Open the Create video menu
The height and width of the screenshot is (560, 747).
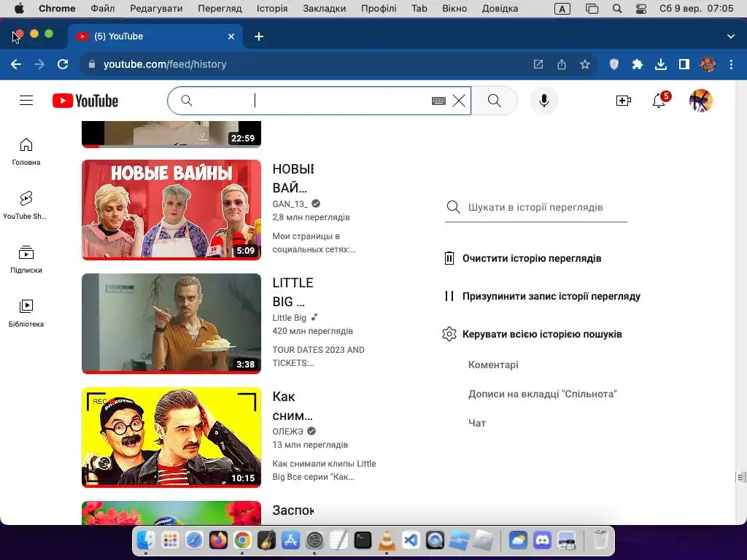(x=623, y=101)
